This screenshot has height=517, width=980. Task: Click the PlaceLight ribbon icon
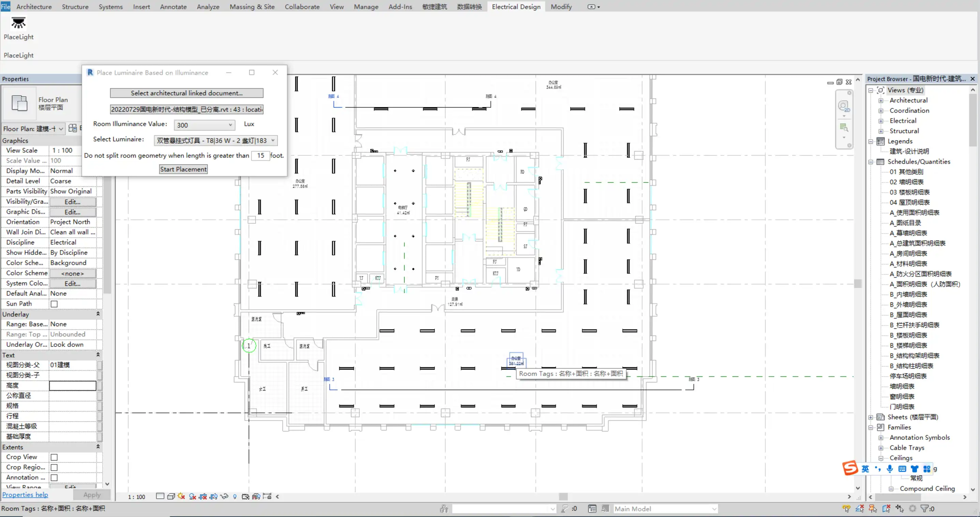(18, 23)
